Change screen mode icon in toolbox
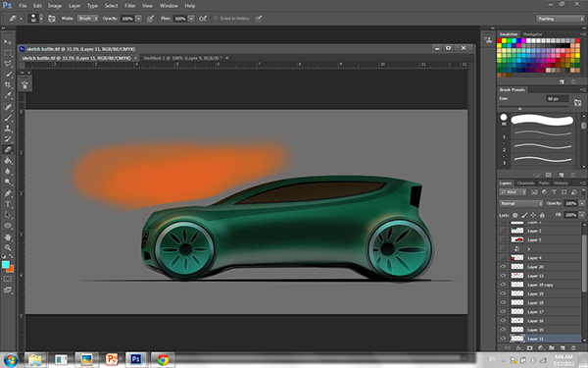The width and height of the screenshot is (588, 368). click(x=8, y=289)
